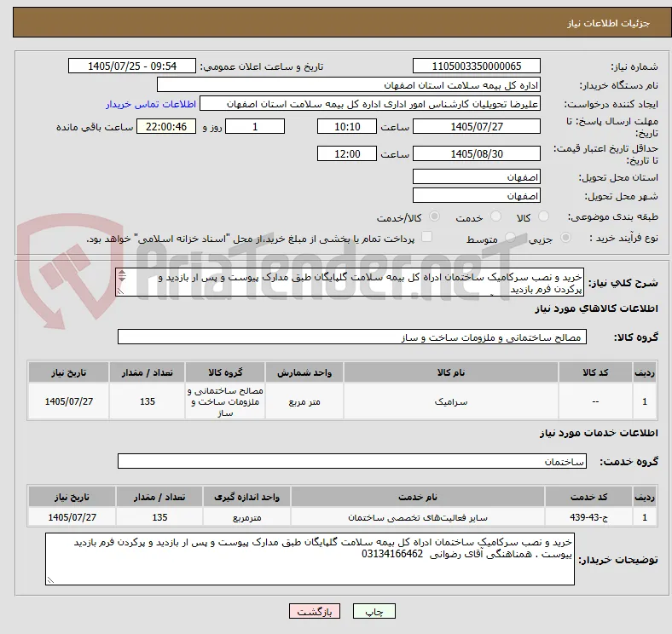This screenshot has width=672, height=634.
Task: Open اطلاعات تماس خریدار link
Action: coord(151,104)
